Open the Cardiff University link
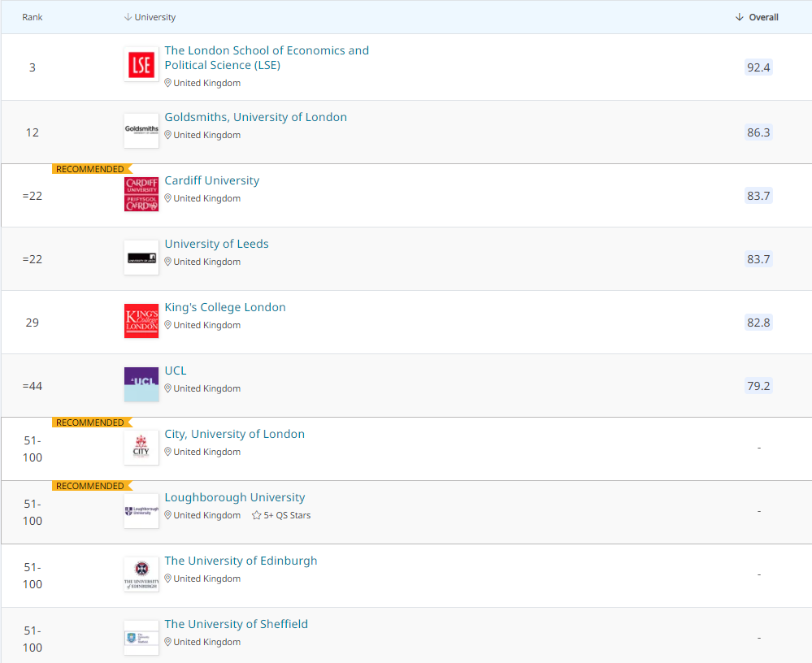This screenshot has height=663, width=812. (212, 180)
